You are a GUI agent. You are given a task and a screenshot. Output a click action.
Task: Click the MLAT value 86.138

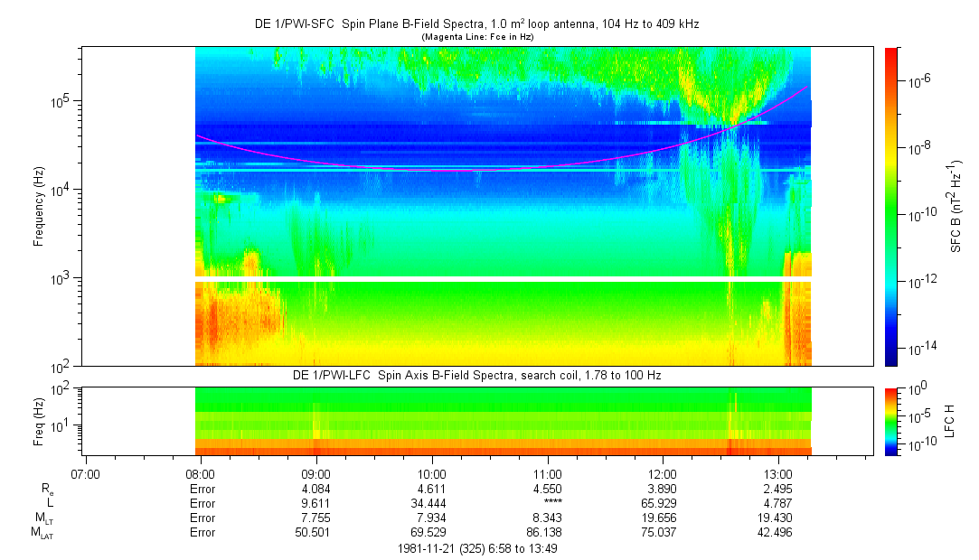coord(547,532)
